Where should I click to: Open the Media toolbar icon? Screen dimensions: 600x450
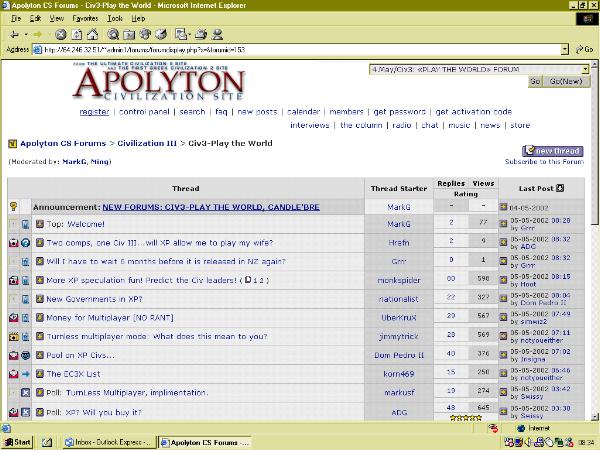(x=145, y=35)
